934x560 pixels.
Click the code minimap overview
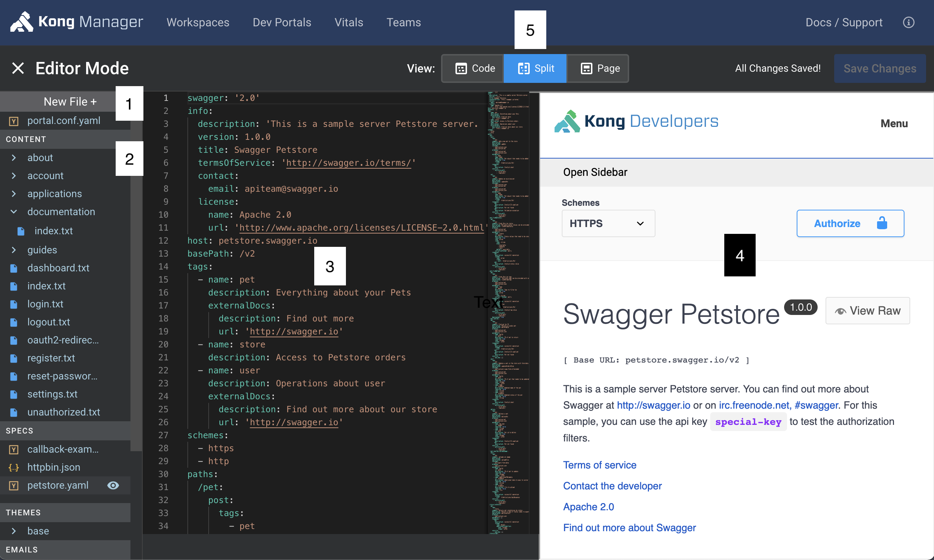click(509, 312)
